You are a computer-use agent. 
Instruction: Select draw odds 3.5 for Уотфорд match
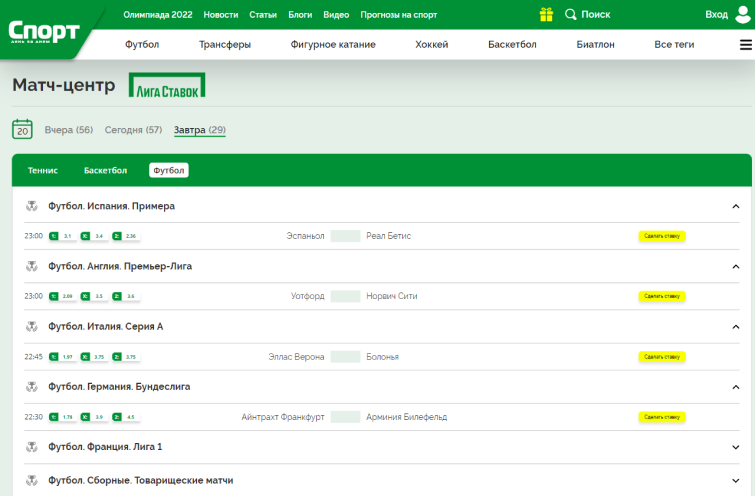(94, 296)
